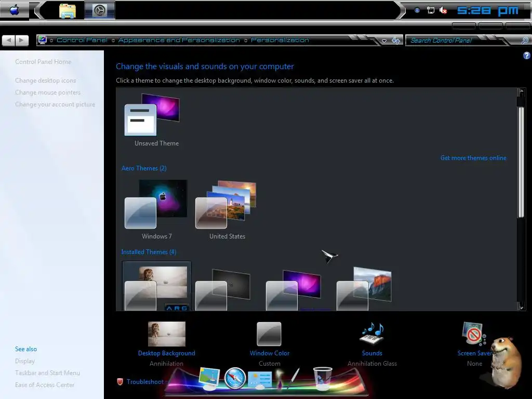Open the Sounds link
The image size is (532, 399).
372,353
